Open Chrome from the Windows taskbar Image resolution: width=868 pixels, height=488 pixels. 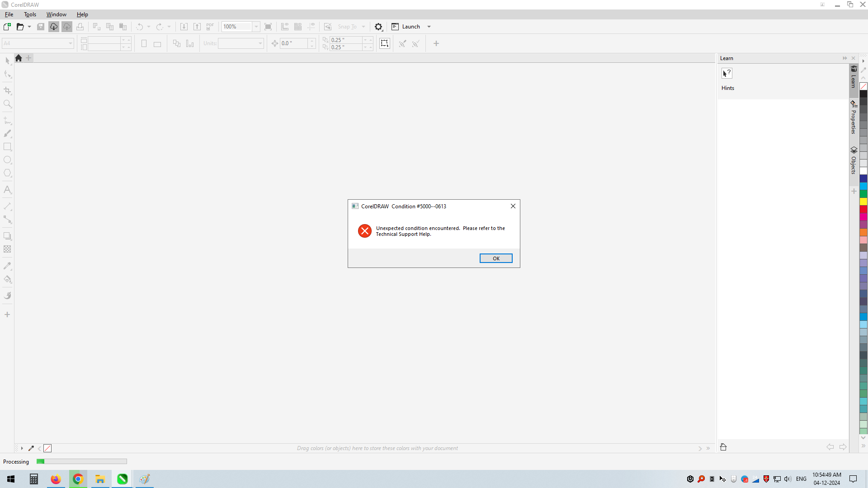[78, 479]
